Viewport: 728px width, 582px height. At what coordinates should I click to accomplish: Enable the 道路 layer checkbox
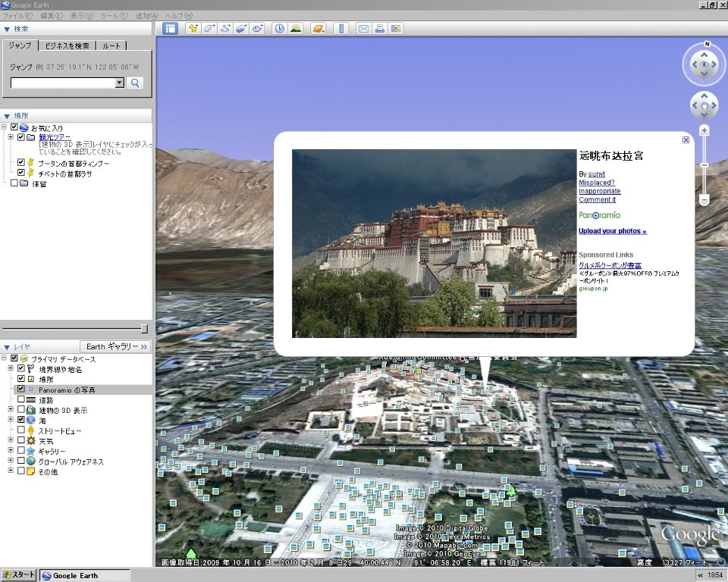(x=21, y=399)
